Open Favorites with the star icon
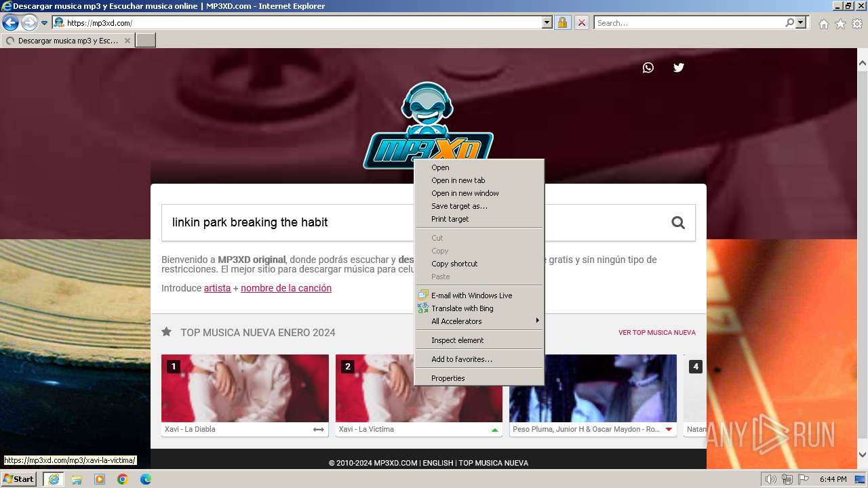This screenshot has width=868, height=488. point(840,24)
